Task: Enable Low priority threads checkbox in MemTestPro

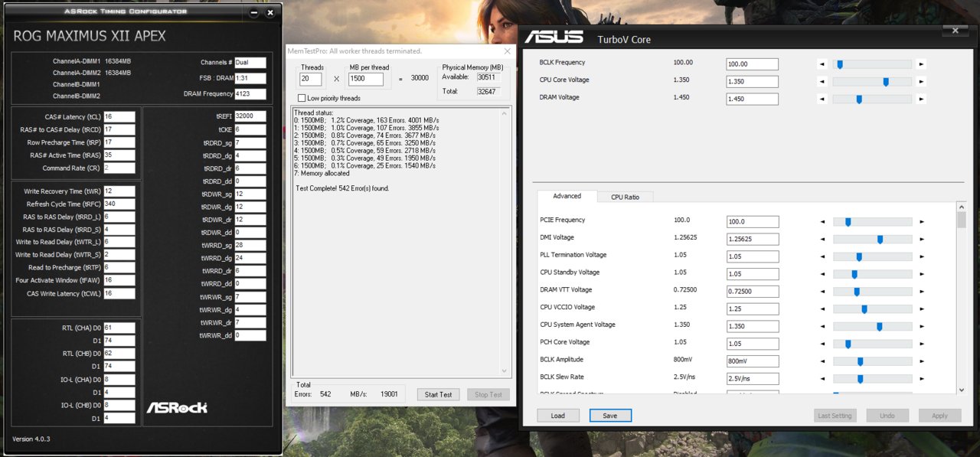Action: click(x=302, y=98)
